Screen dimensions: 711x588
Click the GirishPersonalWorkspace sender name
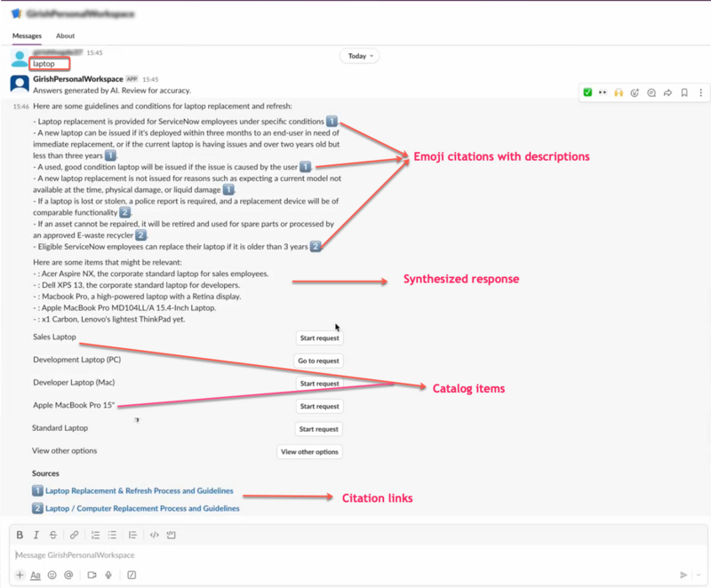click(78, 79)
